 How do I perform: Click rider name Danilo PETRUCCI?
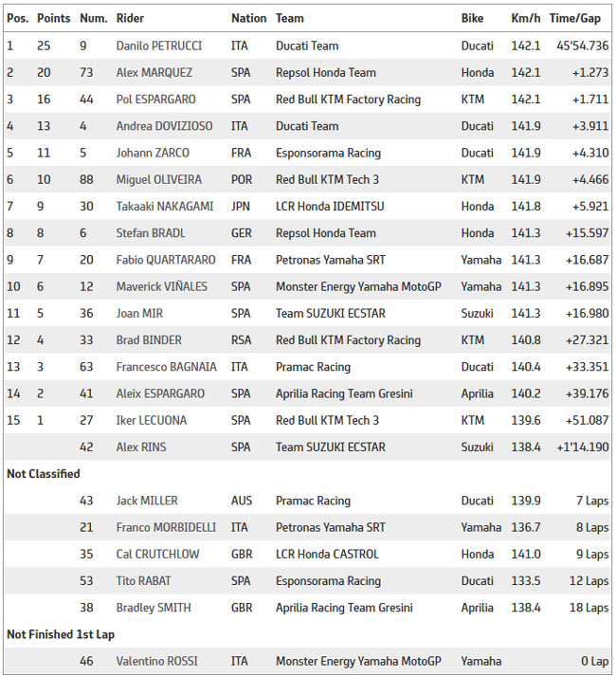(158, 46)
